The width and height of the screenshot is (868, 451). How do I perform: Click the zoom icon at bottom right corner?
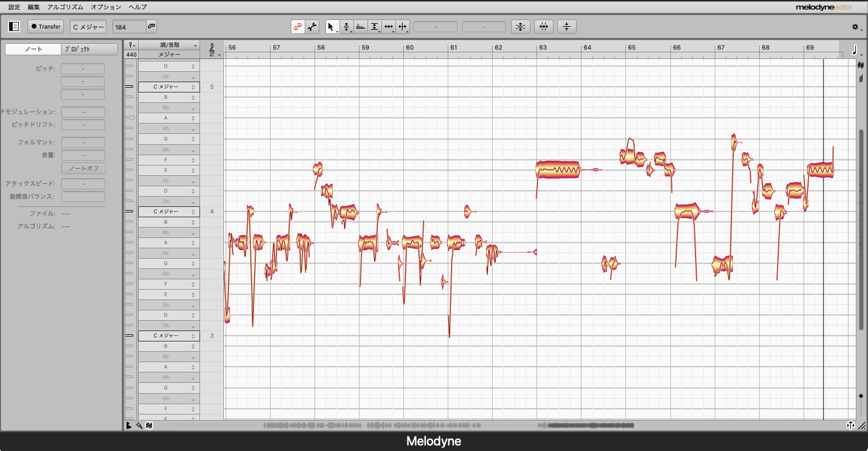click(861, 425)
